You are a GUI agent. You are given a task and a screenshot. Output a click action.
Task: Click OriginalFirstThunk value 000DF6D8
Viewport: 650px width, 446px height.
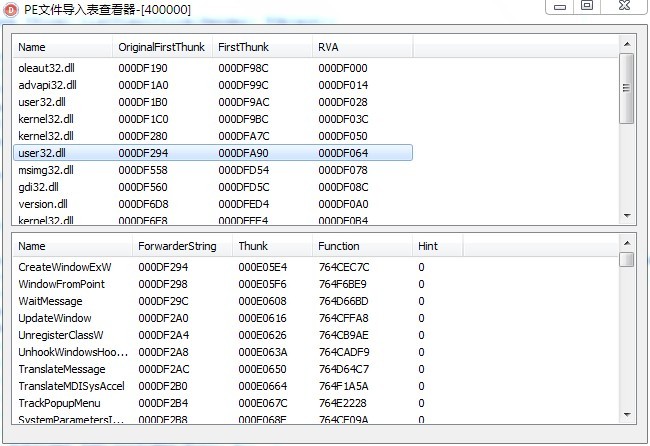[x=143, y=204]
